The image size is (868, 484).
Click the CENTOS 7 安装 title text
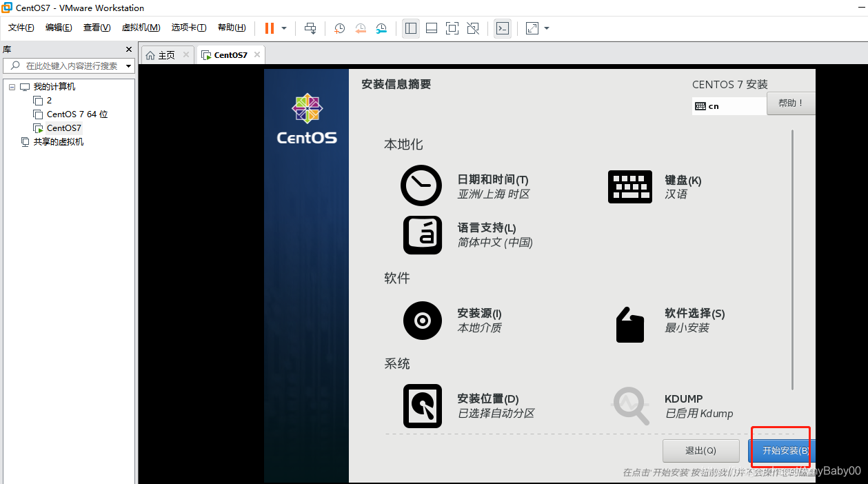730,85
